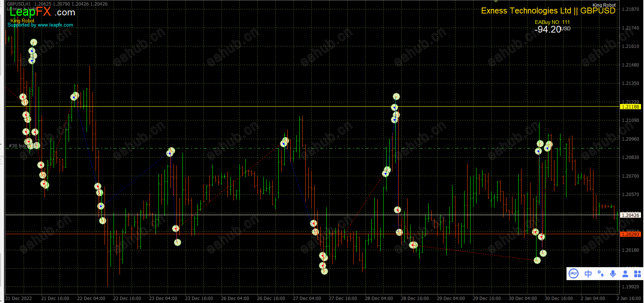
Task: Click the 1.20180 price scale label
Action: pos(631,250)
